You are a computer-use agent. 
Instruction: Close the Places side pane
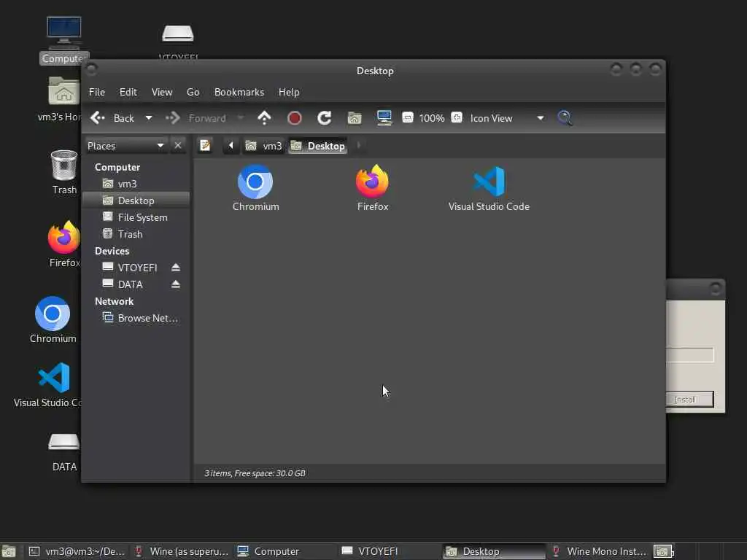(178, 145)
